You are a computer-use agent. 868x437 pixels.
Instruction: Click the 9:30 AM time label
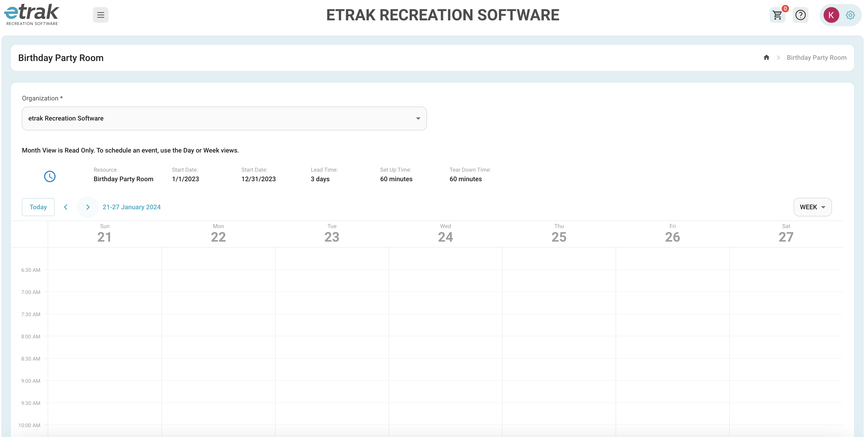pyautogui.click(x=31, y=403)
